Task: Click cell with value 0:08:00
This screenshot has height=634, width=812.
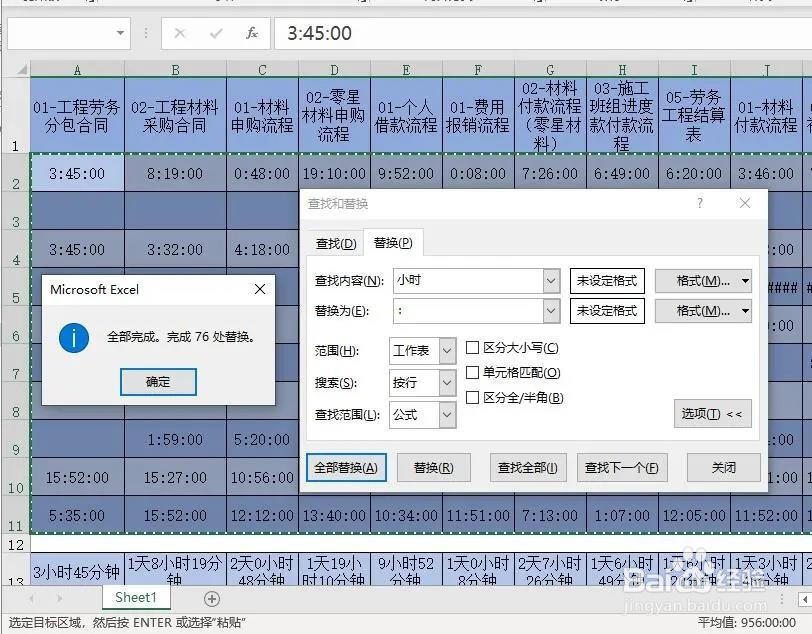Action: tap(478, 174)
